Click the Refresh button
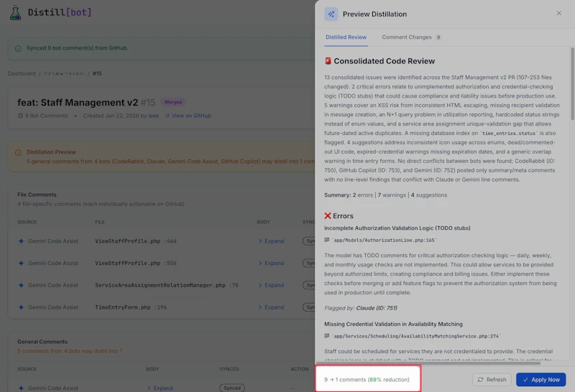Image resolution: width=575 pixels, height=392 pixels. coord(492,380)
